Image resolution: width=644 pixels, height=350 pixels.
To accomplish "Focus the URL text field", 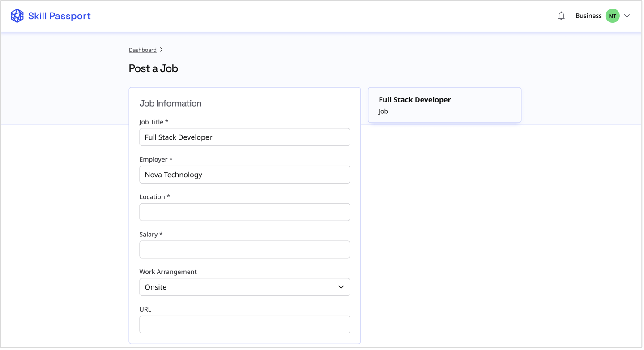I will [244, 324].
